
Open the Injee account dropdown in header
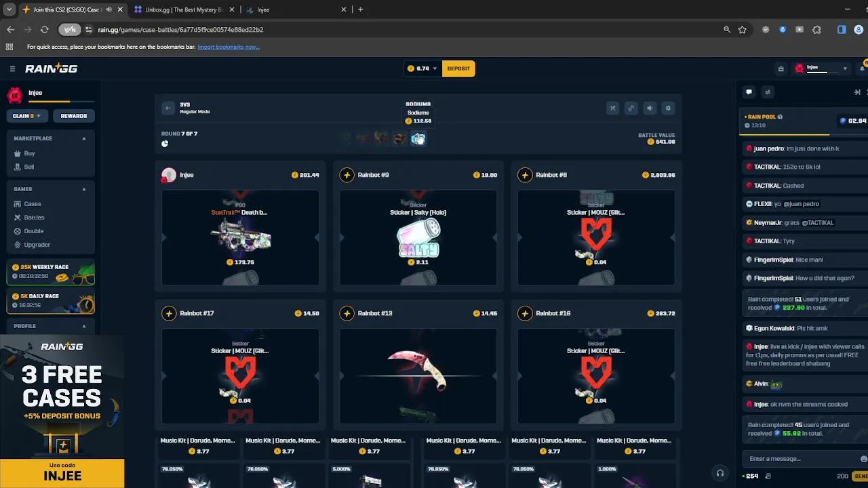[x=823, y=68]
